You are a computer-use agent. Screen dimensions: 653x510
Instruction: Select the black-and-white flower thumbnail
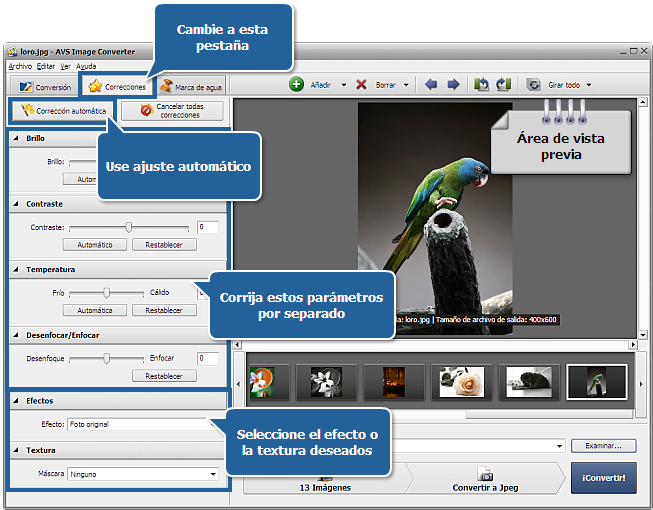pos(326,382)
